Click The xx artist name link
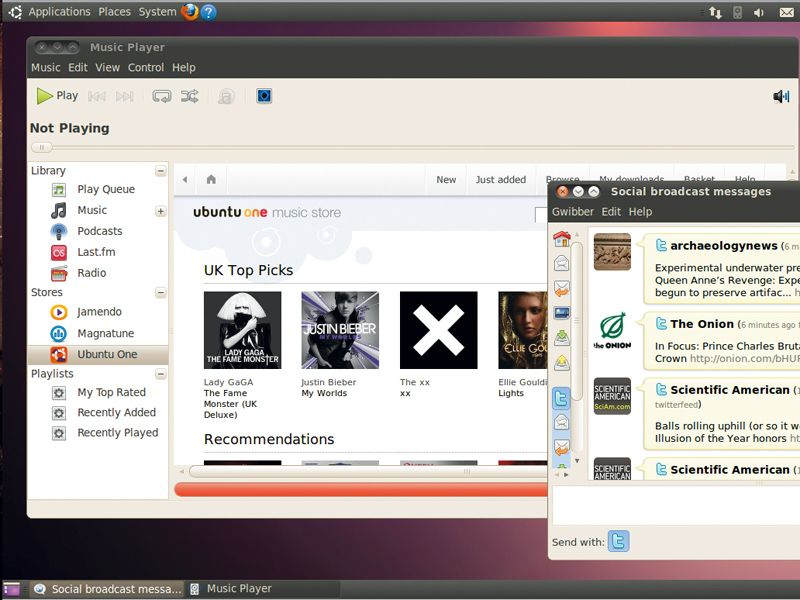 415,382
